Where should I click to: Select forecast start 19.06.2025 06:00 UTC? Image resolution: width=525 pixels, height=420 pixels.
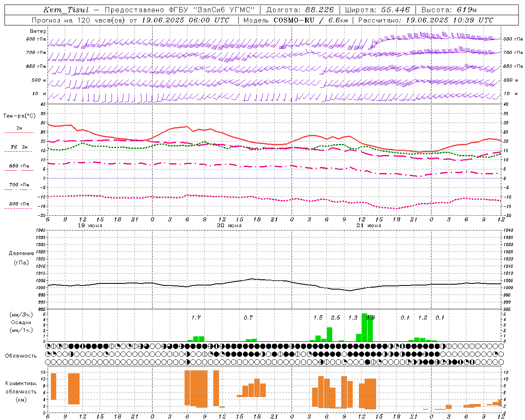click(x=186, y=20)
